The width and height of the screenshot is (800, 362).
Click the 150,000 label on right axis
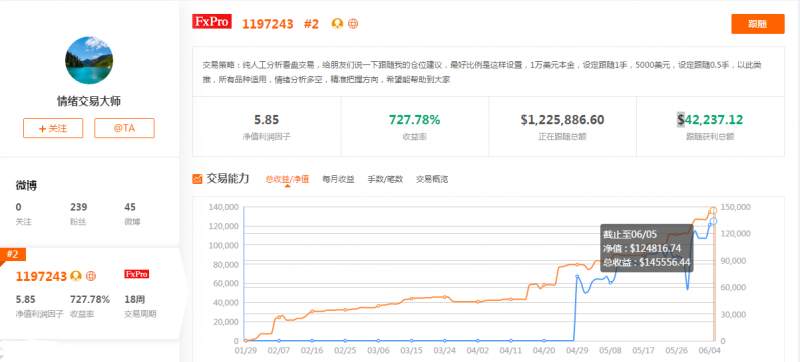pyautogui.click(x=736, y=207)
